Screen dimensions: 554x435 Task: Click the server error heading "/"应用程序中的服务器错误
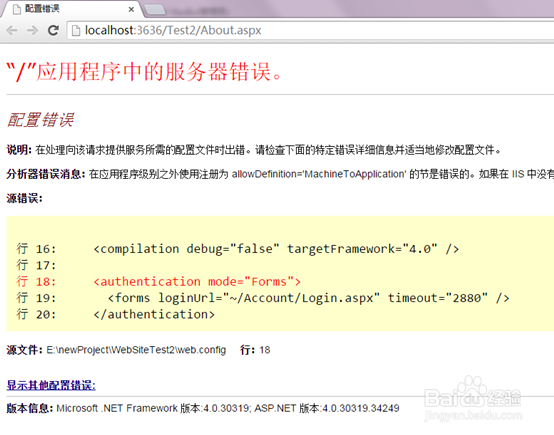pyautogui.click(x=144, y=72)
